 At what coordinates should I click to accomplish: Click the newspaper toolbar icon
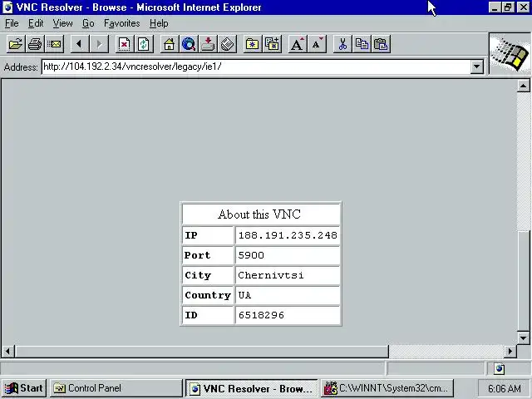tap(227, 44)
